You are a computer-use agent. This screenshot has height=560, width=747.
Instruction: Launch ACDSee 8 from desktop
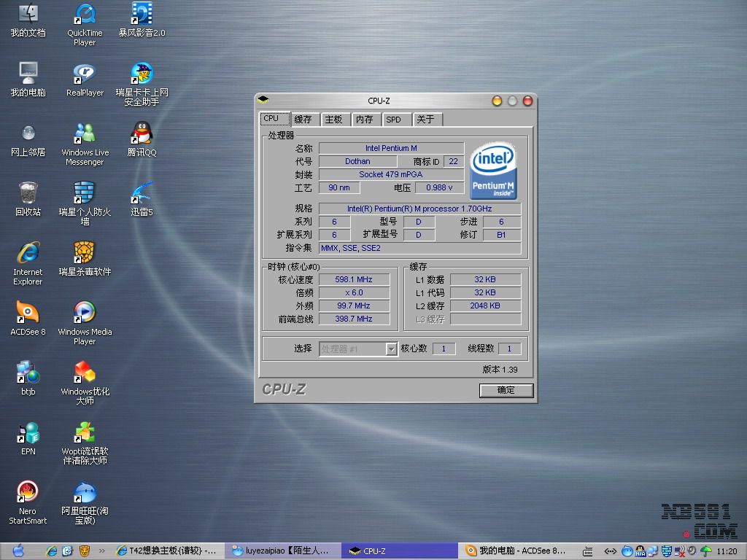pyautogui.click(x=28, y=314)
